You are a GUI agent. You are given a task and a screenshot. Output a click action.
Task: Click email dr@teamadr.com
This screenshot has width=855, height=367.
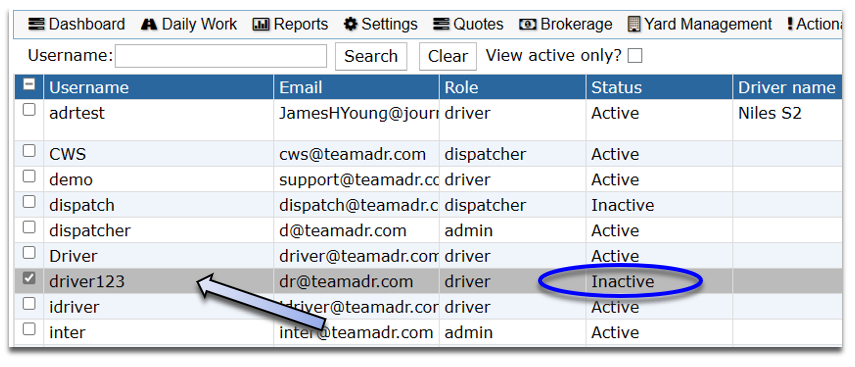[346, 281]
